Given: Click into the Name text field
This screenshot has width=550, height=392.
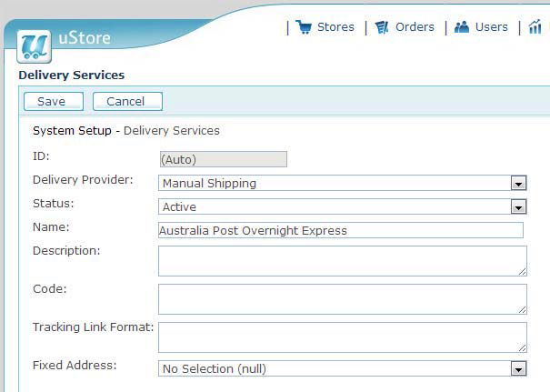Looking at the screenshot, I should pyautogui.click(x=341, y=230).
